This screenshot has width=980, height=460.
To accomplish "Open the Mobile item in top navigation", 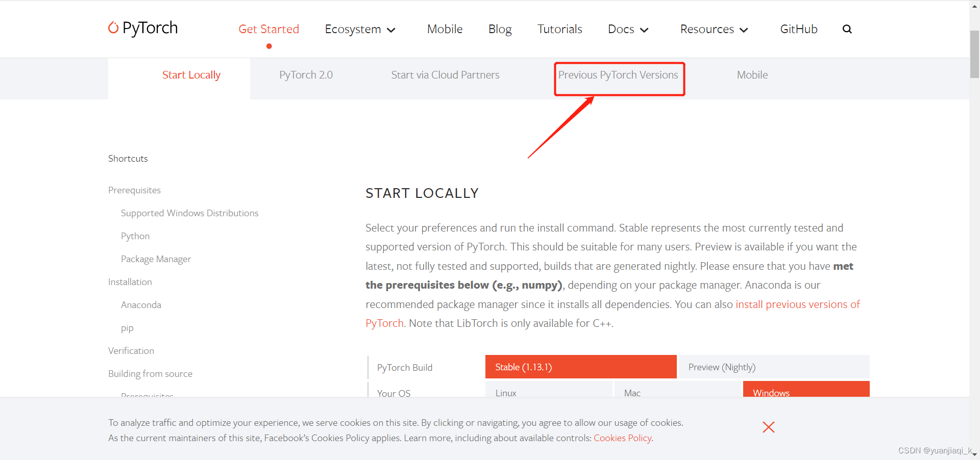I will [445, 29].
